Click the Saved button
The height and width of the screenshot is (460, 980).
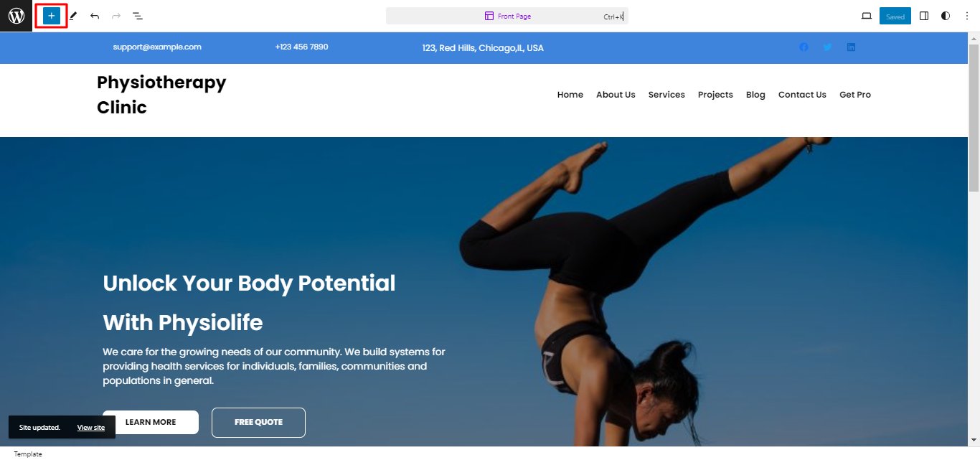[x=895, y=16]
